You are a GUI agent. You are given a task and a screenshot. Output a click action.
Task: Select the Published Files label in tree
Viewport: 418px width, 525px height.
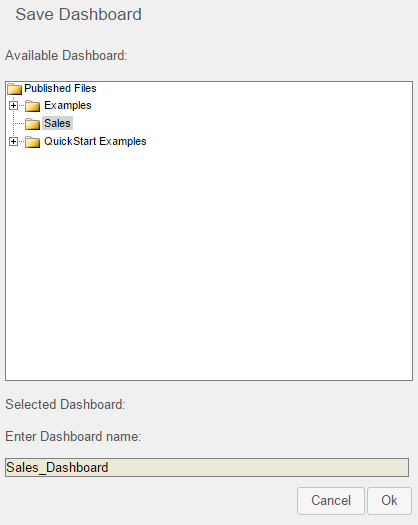click(60, 88)
